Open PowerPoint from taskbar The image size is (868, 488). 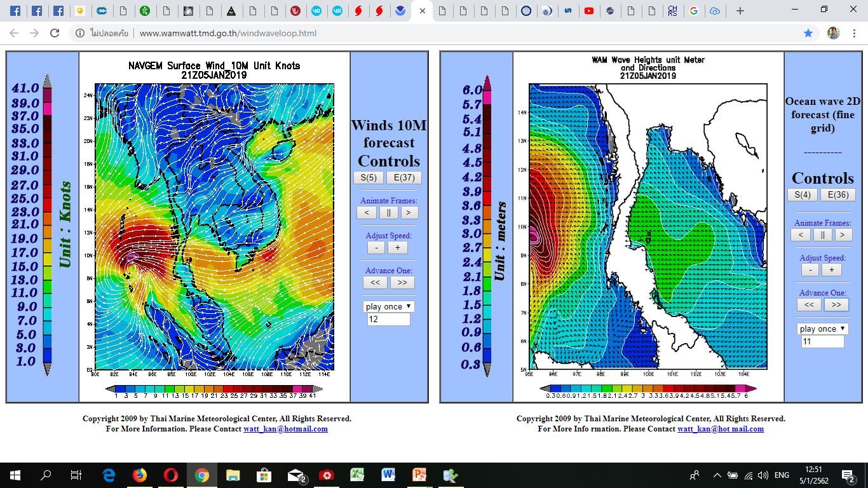pos(419,475)
